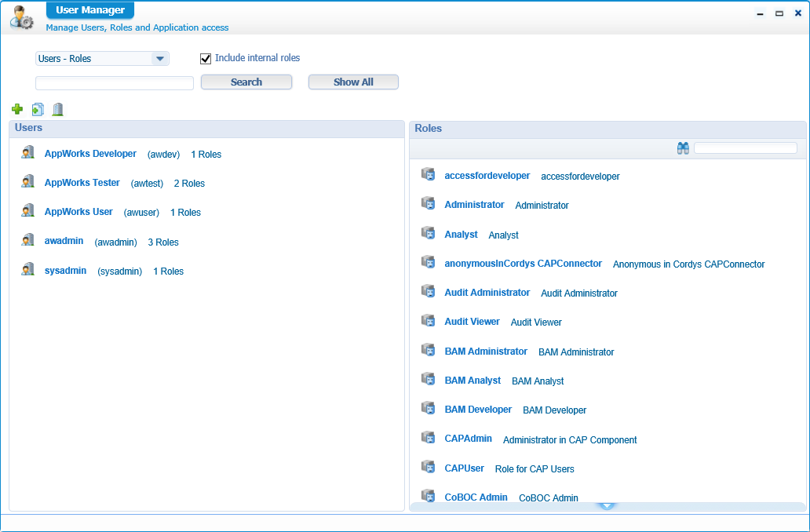Screen dimensions: 810x532
Task: Select the bold Analyst role name
Action: point(462,235)
